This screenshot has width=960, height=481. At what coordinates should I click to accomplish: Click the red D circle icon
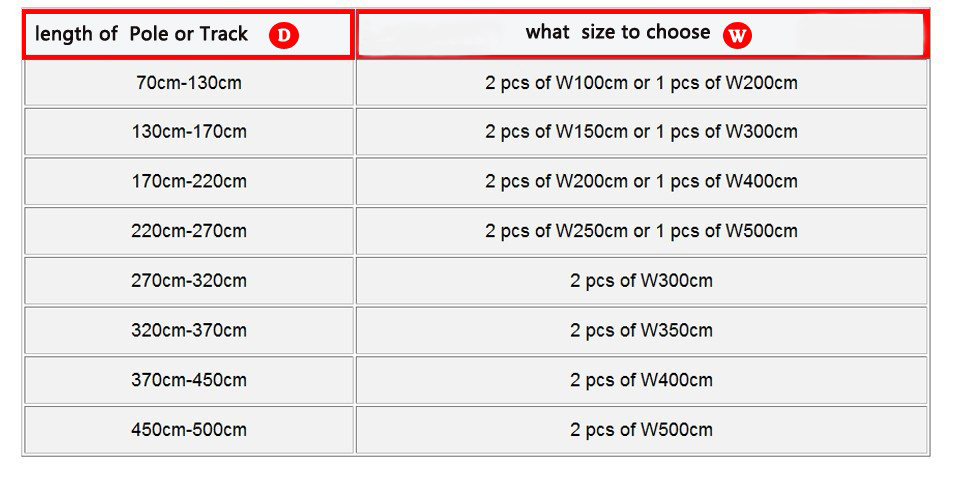pos(283,35)
